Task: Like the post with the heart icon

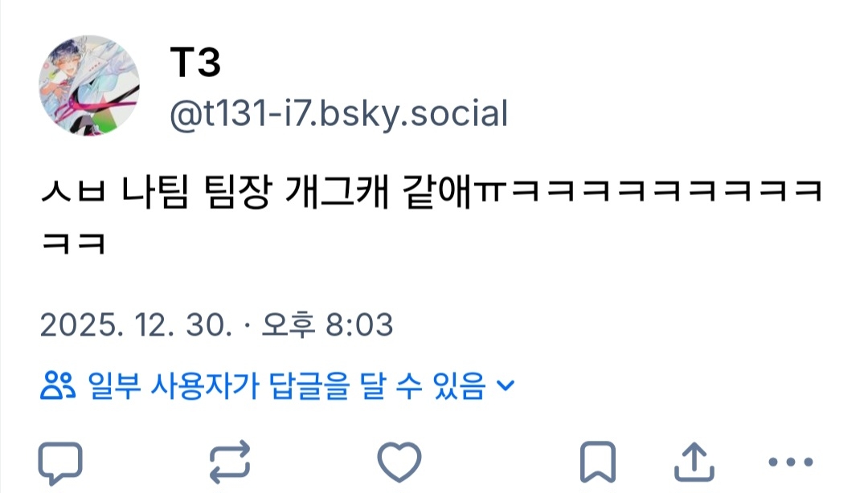Action: click(x=399, y=462)
